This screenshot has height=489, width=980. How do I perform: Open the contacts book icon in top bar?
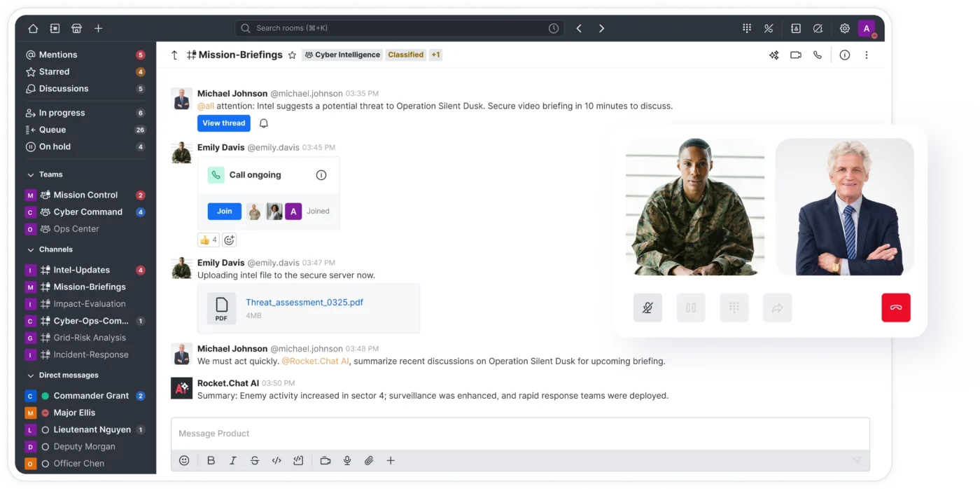pos(796,29)
